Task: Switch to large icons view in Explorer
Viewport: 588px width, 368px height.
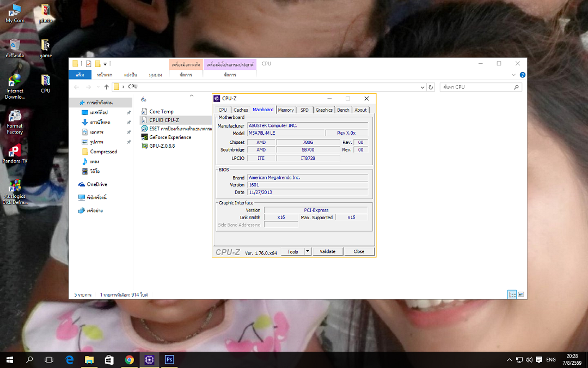Action: click(520, 294)
